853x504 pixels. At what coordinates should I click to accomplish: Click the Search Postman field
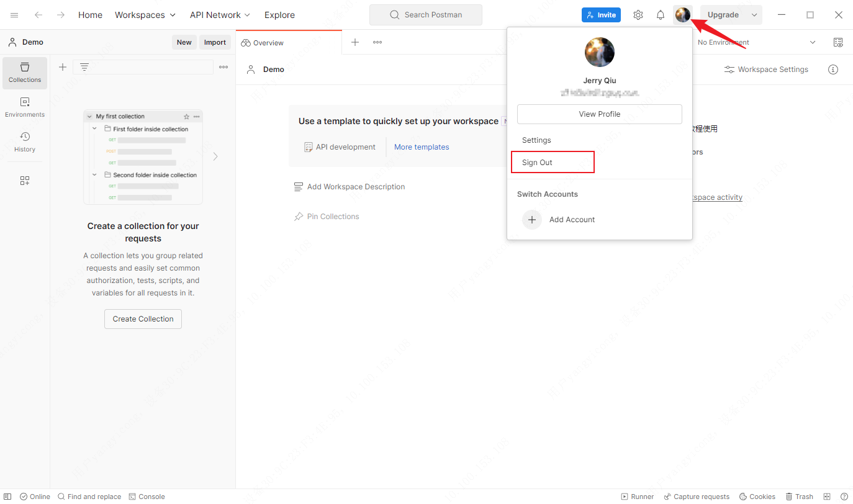(x=426, y=15)
